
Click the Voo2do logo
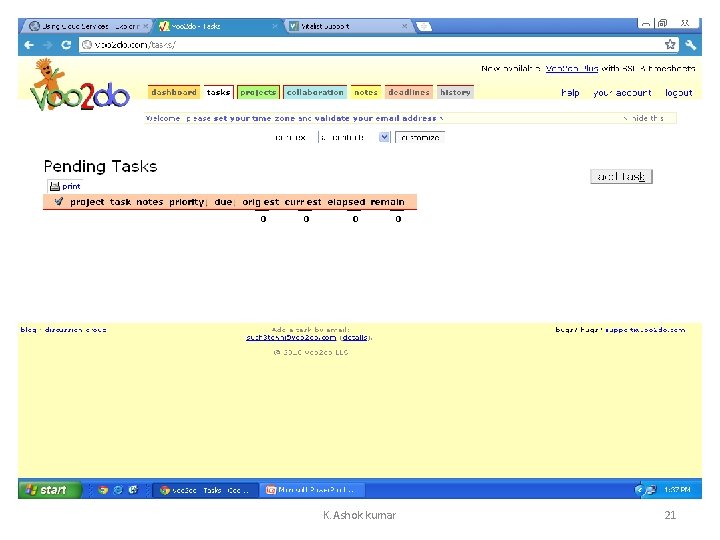click(79, 85)
